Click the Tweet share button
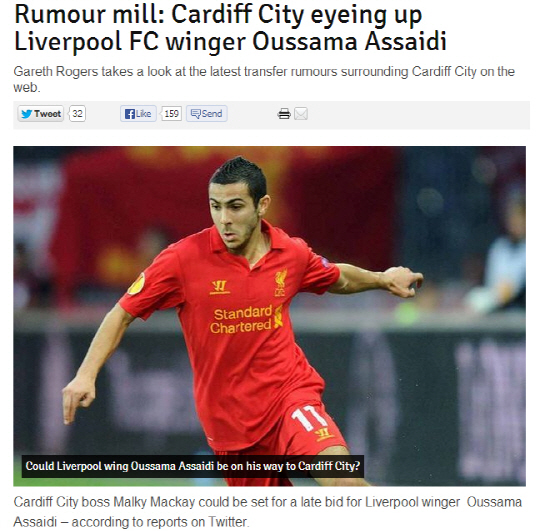 (41, 114)
